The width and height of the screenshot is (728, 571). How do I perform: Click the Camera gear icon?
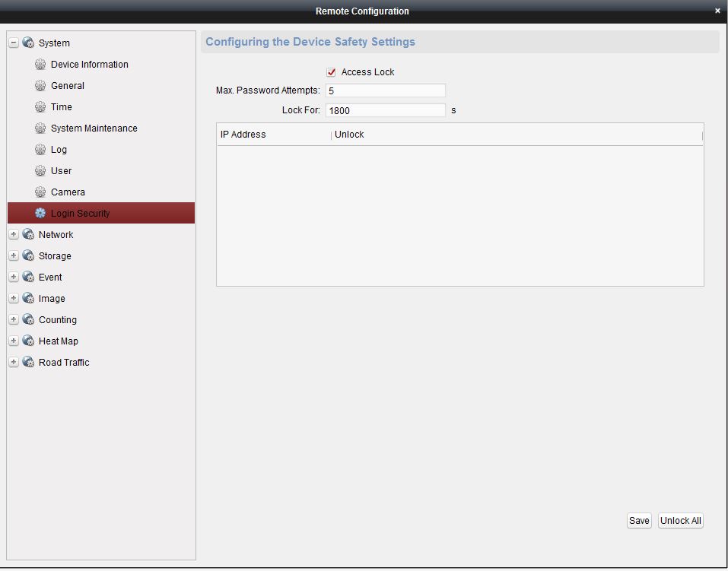(40, 192)
